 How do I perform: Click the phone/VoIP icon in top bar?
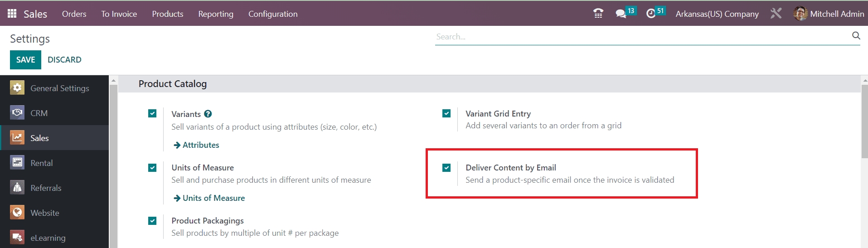coord(598,14)
